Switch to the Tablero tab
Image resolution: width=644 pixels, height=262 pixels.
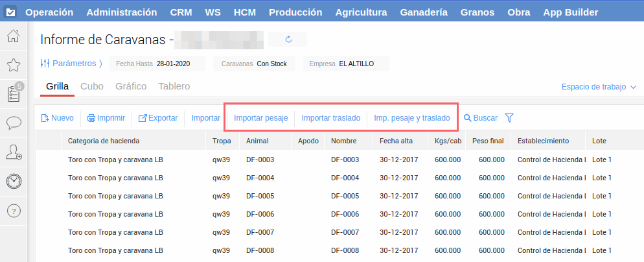click(174, 86)
